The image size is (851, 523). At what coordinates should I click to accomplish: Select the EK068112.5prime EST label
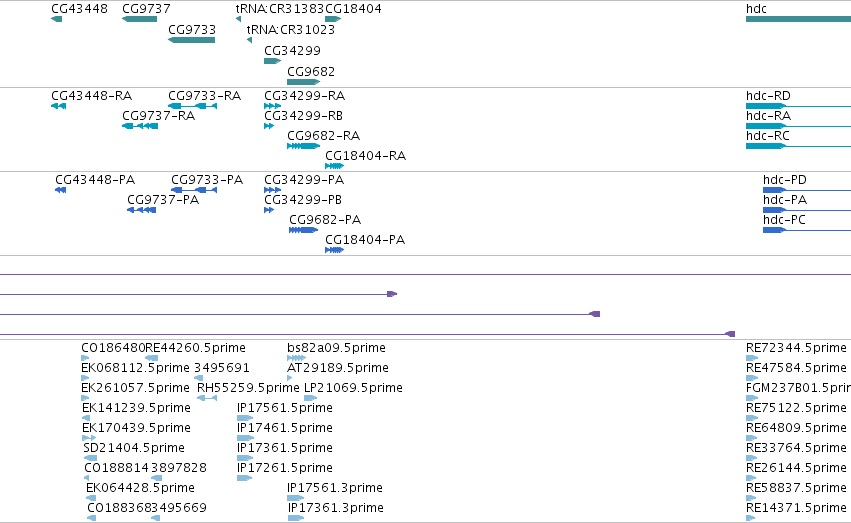[x=135, y=368]
